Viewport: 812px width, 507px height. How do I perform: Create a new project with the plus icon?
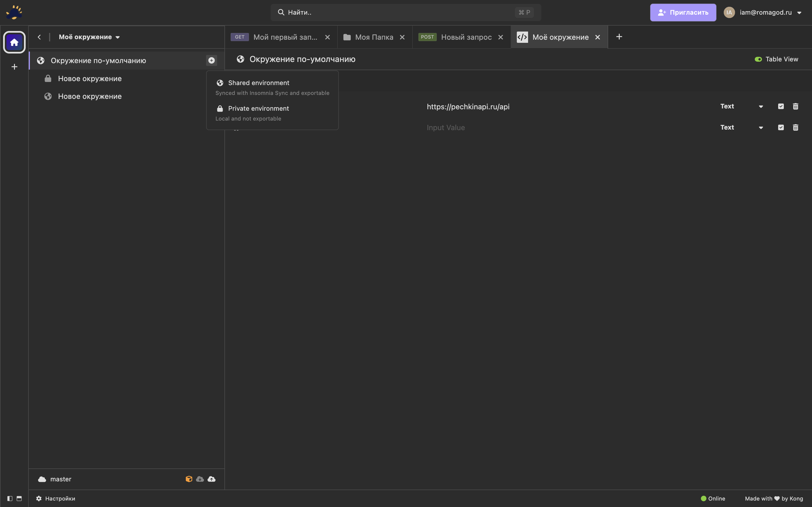click(14, 66)
